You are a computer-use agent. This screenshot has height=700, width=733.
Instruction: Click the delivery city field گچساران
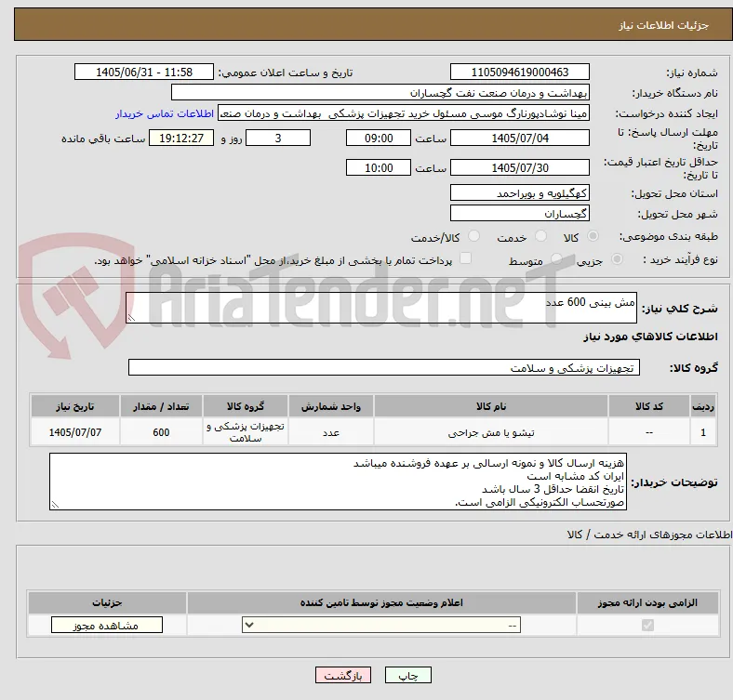pos(520,213)
